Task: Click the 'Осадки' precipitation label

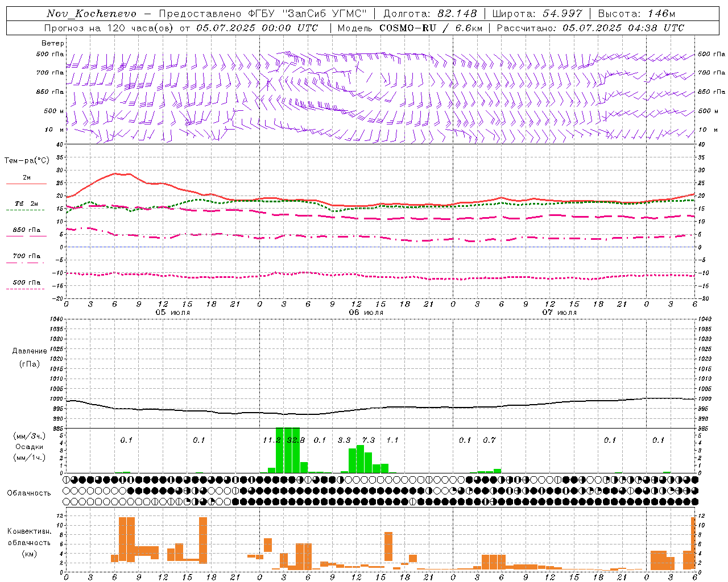Action: pos(29,447)
